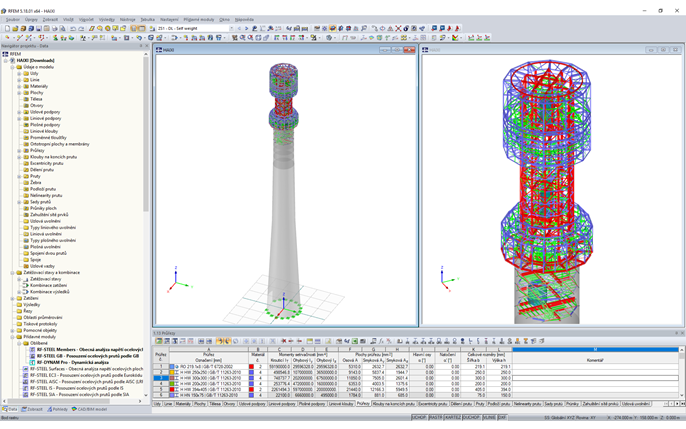The height and width of the screenshot is (429, 686).
Task: Toggle the UCHOP snap status button
Action: (x=419, y=418)
